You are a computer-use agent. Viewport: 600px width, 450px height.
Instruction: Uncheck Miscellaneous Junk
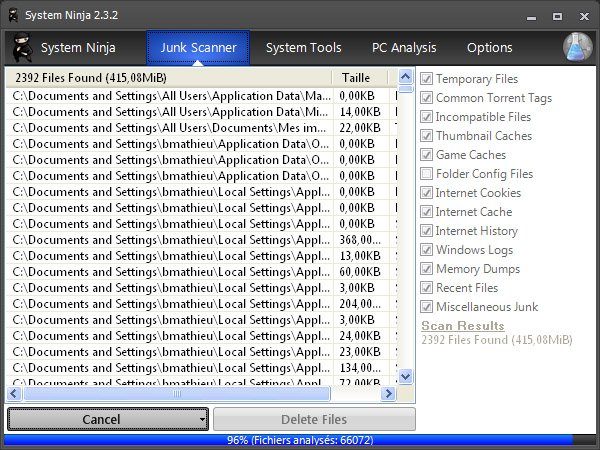(426, 307)
